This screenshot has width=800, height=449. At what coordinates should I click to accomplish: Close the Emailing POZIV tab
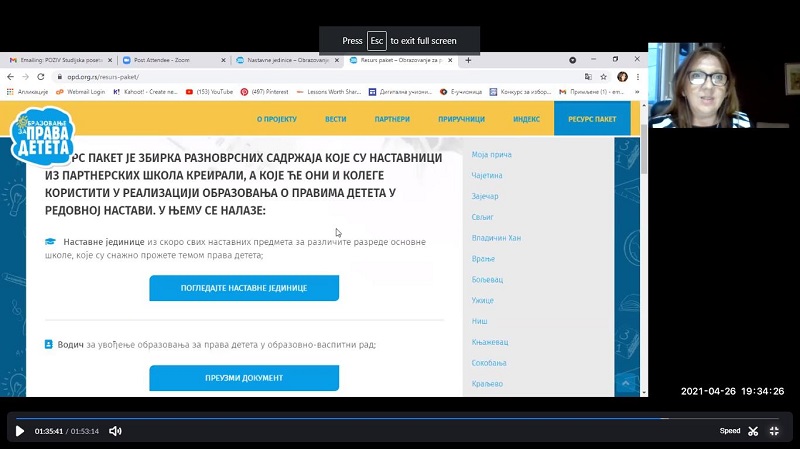(110, 60)
